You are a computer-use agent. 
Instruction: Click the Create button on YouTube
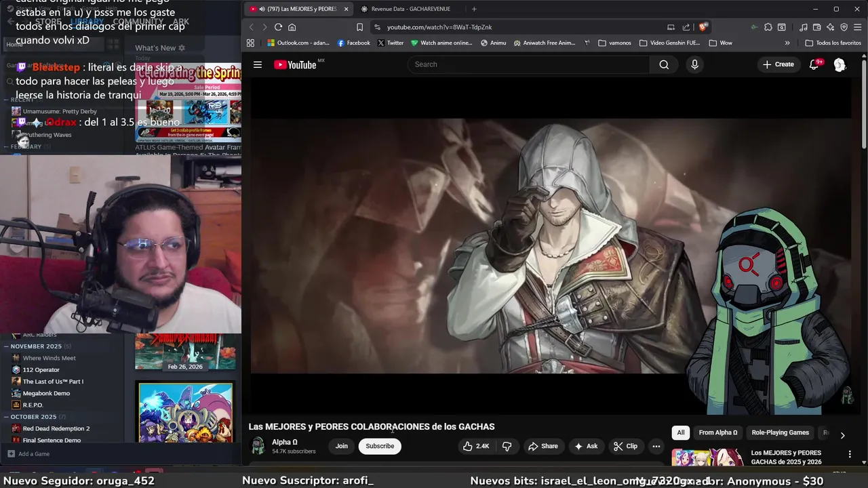778,64
